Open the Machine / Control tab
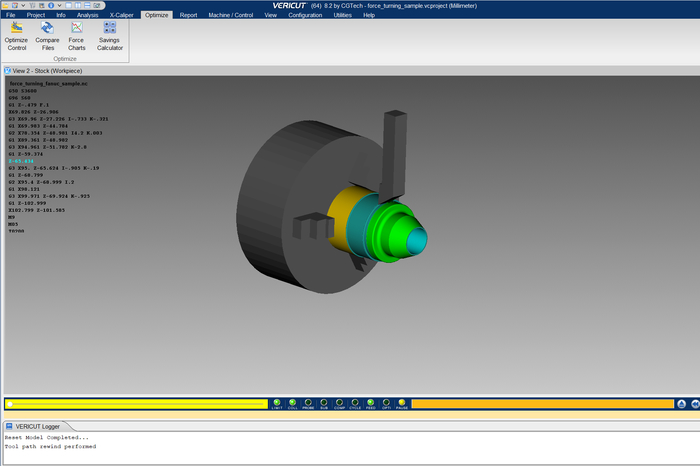This screenshot has width=700, height=466. (231, 15)
